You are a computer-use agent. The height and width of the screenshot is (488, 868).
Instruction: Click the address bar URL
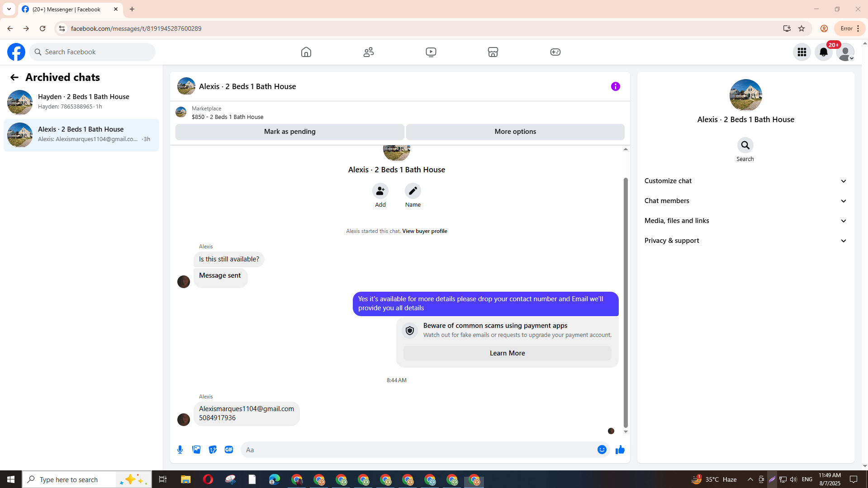(136, 28)
